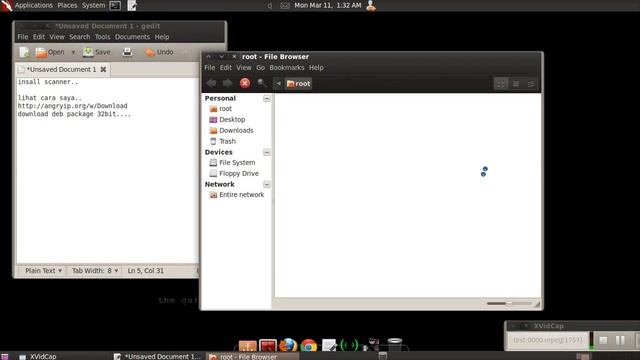Go back in File Browser toolbar
Viewport: 640px width, 360px height.
(x=211, y=83)
